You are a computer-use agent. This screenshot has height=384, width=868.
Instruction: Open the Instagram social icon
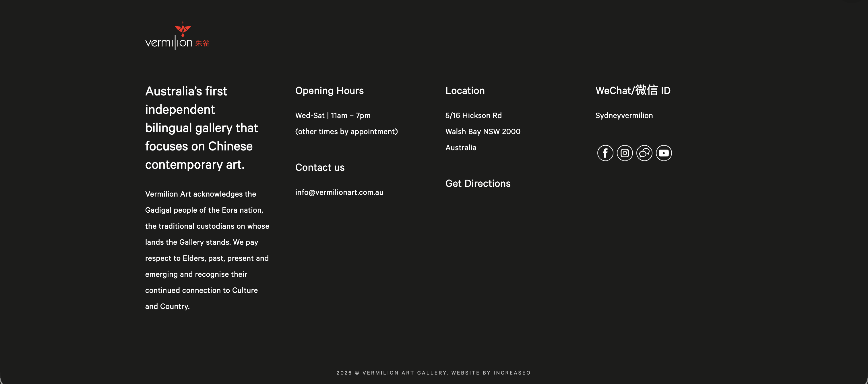pyautogui.click(x=624, y=153)
